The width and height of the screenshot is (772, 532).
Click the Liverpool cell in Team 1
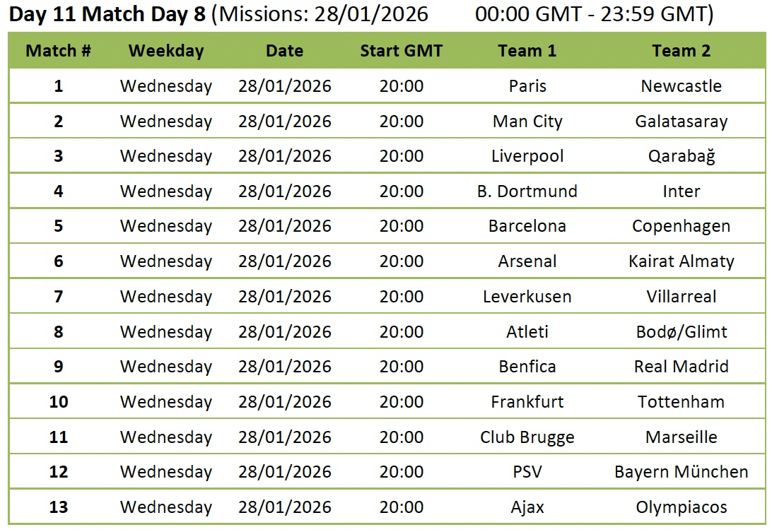point(527,156)
